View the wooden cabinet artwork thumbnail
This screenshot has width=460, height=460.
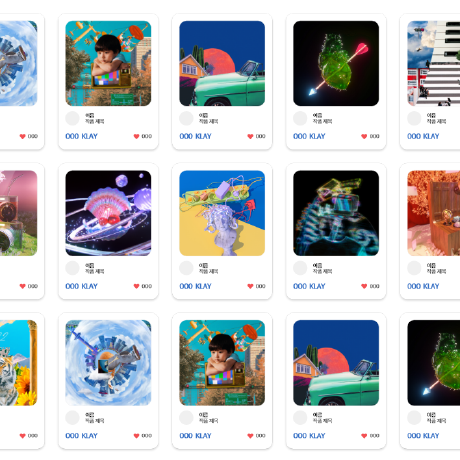click(434, 213)
